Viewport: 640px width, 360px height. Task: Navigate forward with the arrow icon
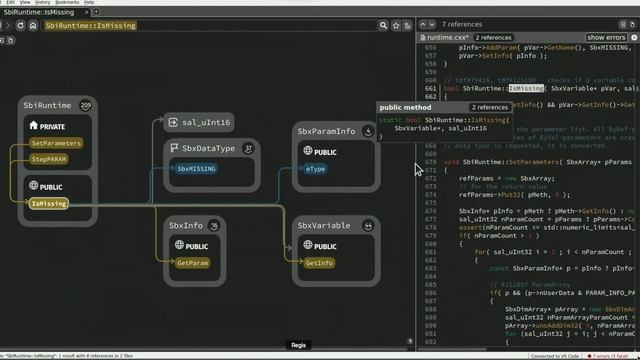pyautogui.click(x=8, y=26)
